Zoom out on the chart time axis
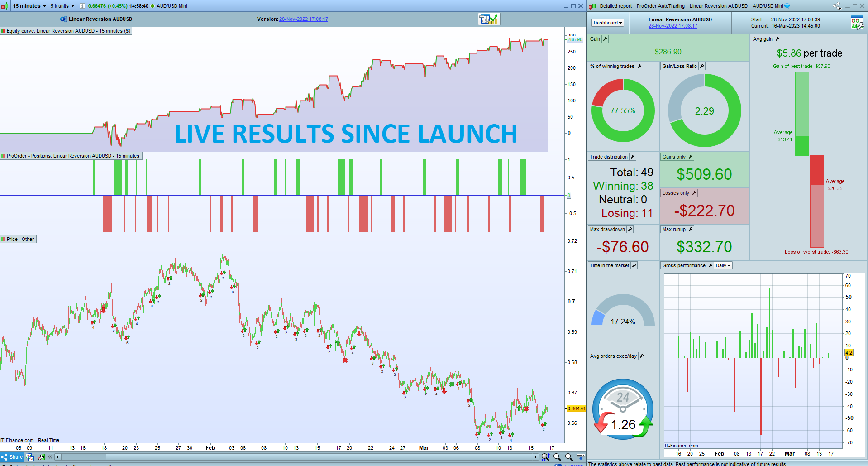 tap(557, 457)
